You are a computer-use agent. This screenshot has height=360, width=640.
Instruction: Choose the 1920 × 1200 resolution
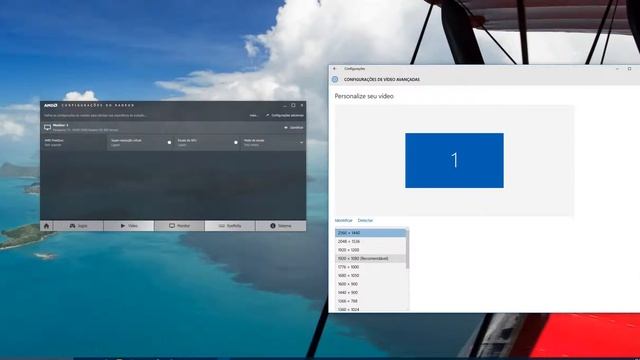tap(371, 250)
